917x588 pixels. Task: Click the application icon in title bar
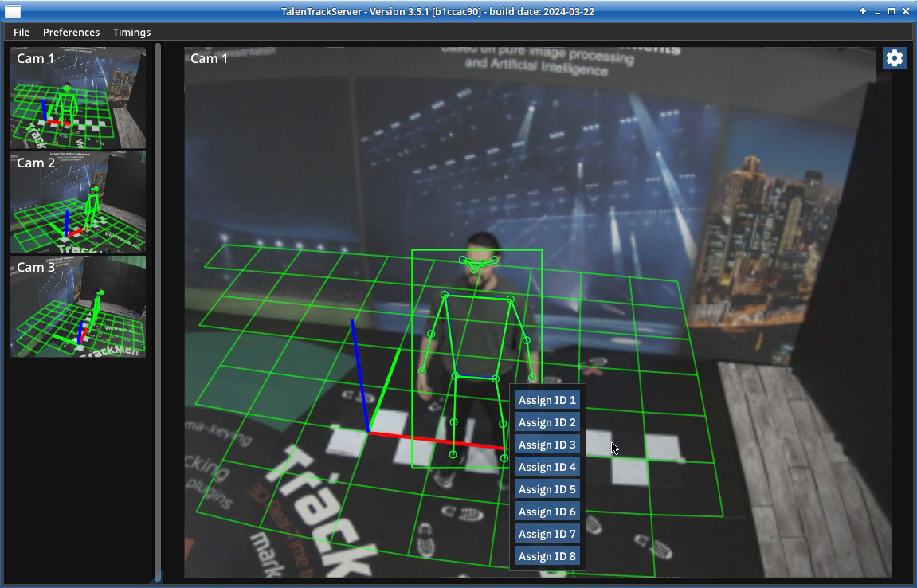click(12, 11)
